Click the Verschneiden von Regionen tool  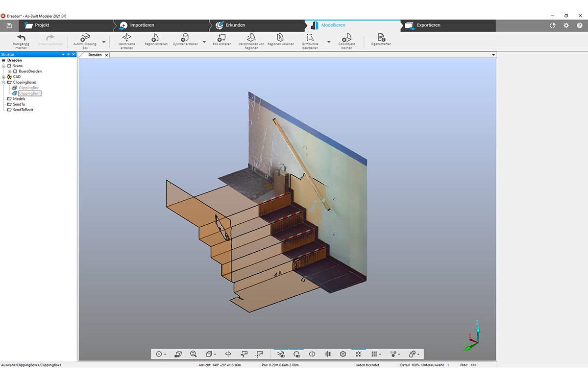(x=251, y=40)
